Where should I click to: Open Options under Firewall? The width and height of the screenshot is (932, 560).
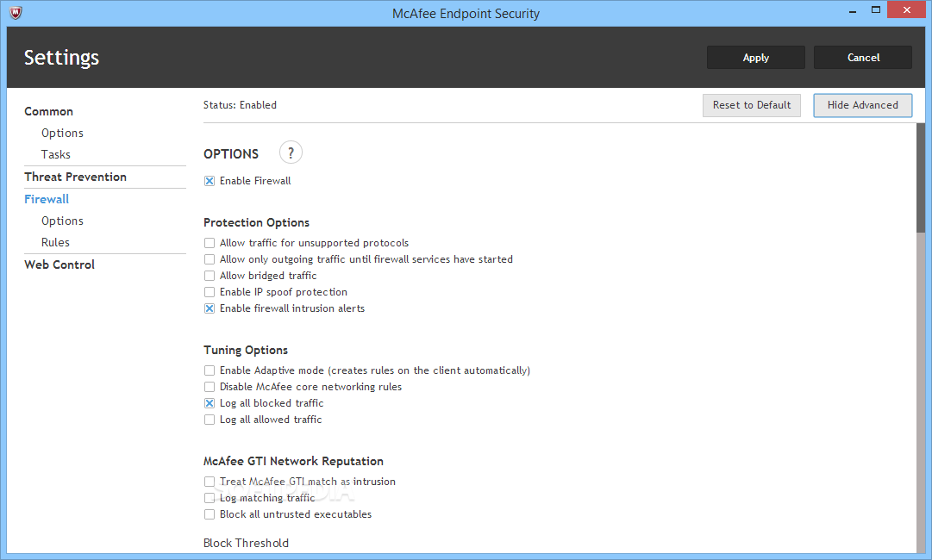point(62,221)
